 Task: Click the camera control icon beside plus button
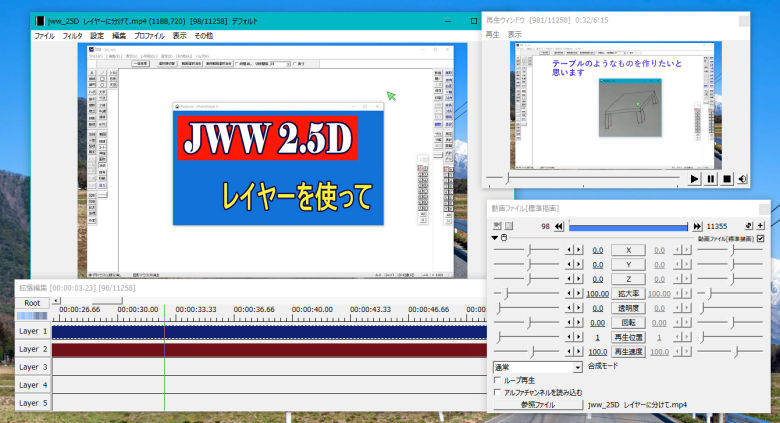pyautogui.click(x=749, y=226)
